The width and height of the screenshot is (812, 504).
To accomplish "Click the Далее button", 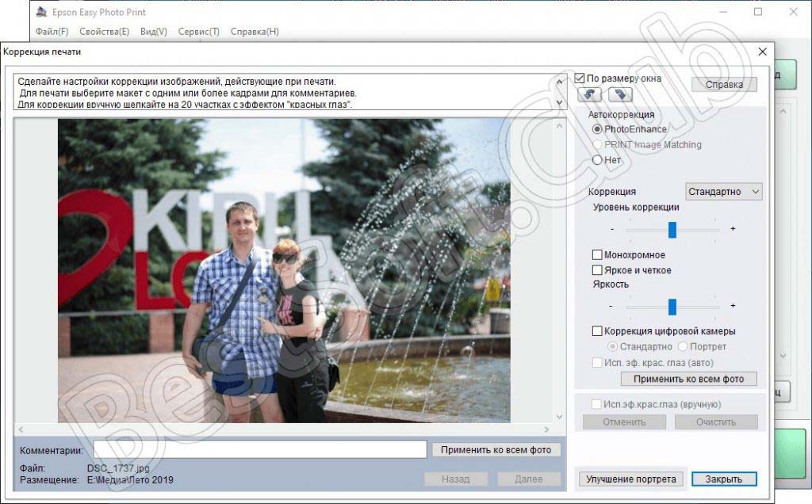I will (529, 479).
